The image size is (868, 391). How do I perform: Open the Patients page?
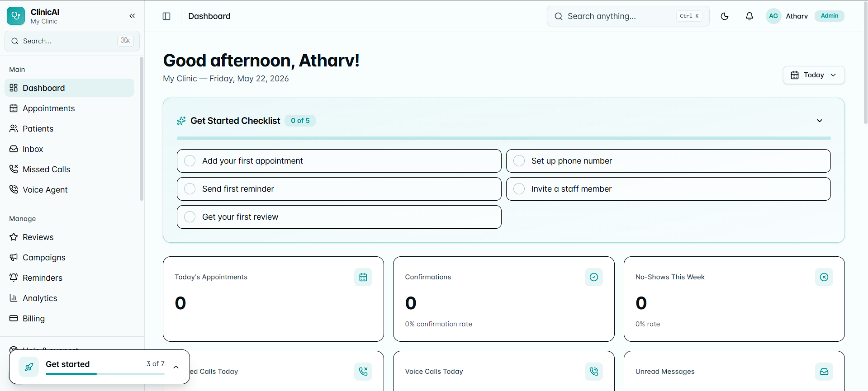point(69,128)
